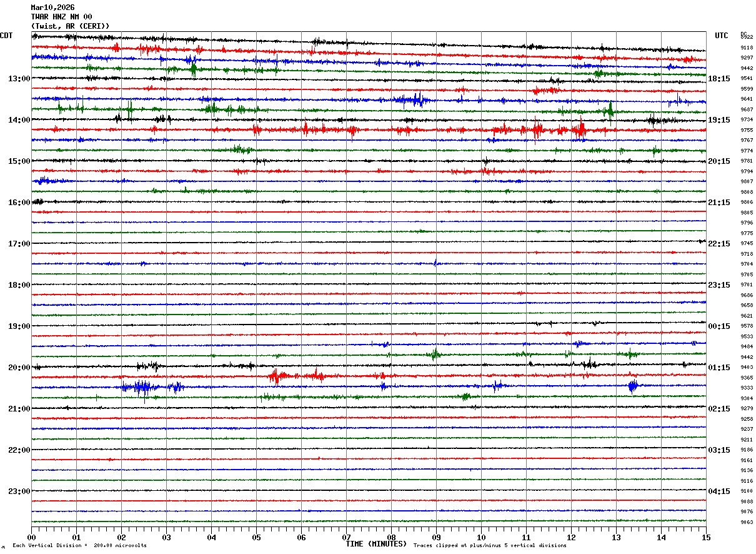Click the 17:00 CDT time label
This screenshot has height=554, width=756.
point(19,244)
